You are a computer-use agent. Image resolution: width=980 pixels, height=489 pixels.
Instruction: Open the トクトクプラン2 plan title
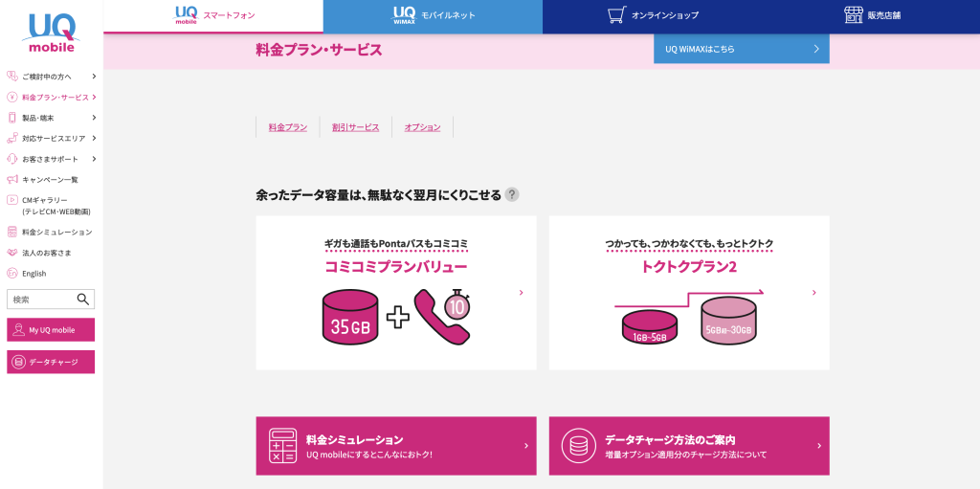[x=689, y=267]
